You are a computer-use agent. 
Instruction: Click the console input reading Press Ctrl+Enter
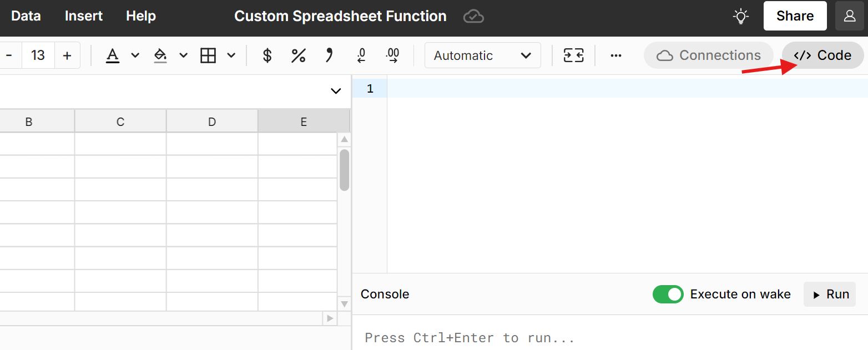click(x=469, y=337)
